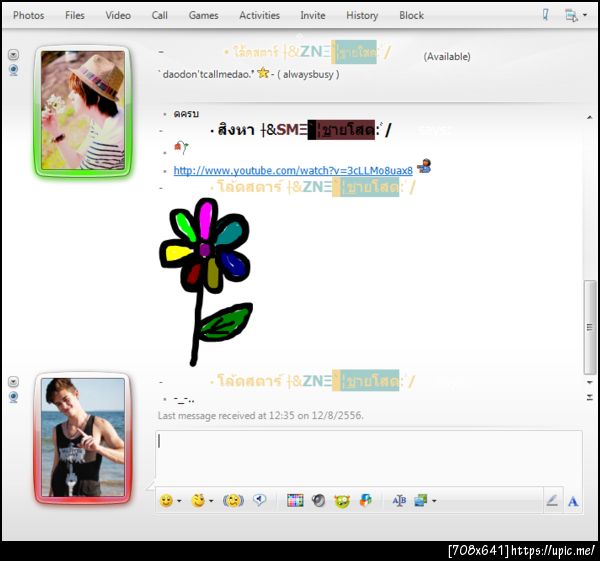Screen dimensions: 600x561
Task: Open the Photos menu item
Action: [29, 15]
